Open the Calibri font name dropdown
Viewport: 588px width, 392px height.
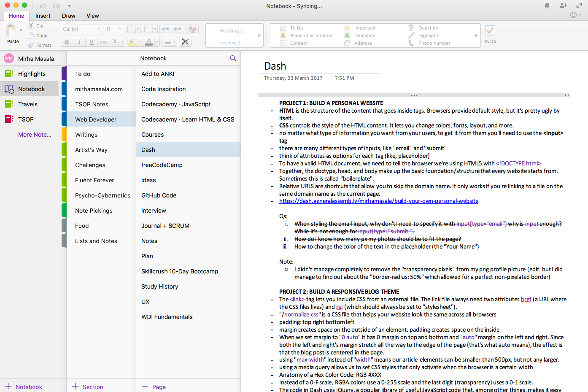(x=99, y=29)
